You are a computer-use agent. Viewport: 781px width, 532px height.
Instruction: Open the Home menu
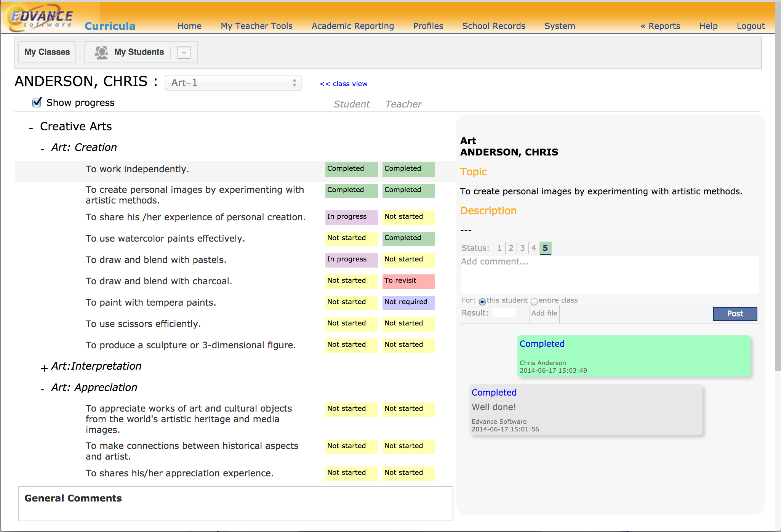pyautogui.click(x=189, y=26)
